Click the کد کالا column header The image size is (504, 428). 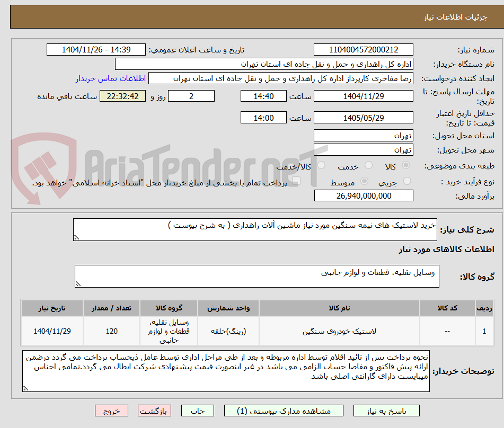(x=447, y=308)
